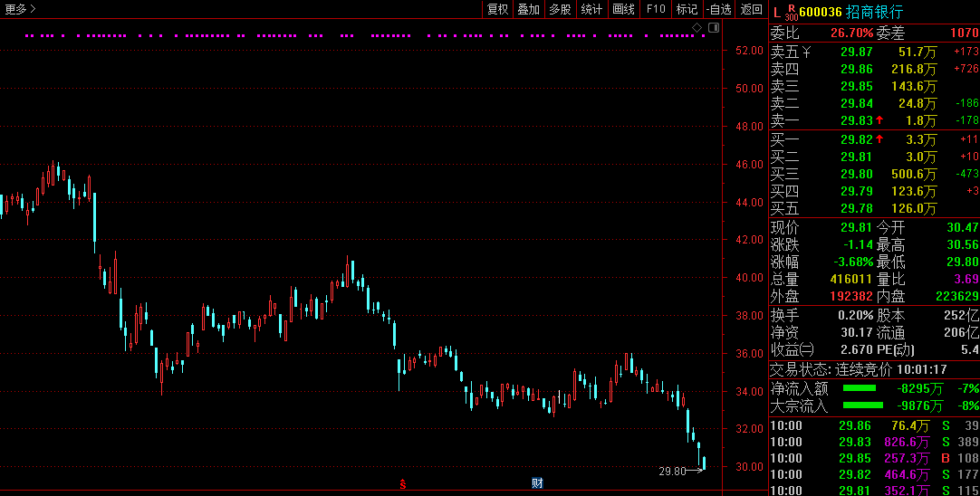
Task: Expand the 更多 menu
Action: 20,9
